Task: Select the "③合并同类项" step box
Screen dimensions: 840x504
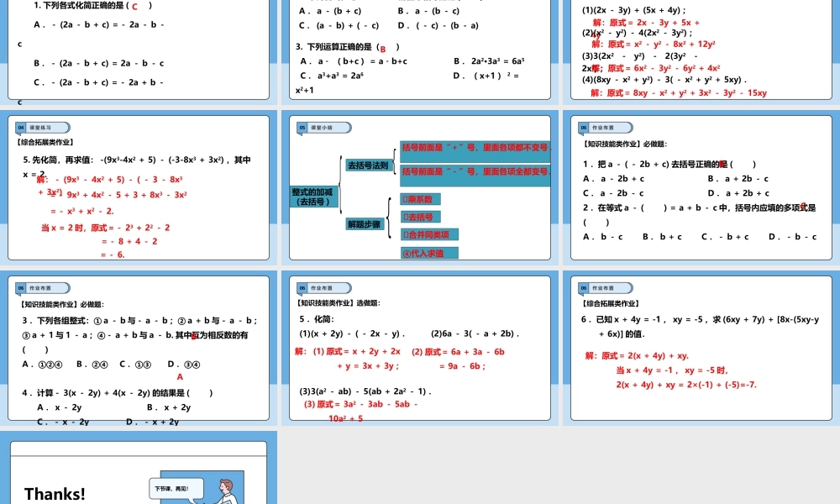Action: pyautogui.click(x=428, y=234)
